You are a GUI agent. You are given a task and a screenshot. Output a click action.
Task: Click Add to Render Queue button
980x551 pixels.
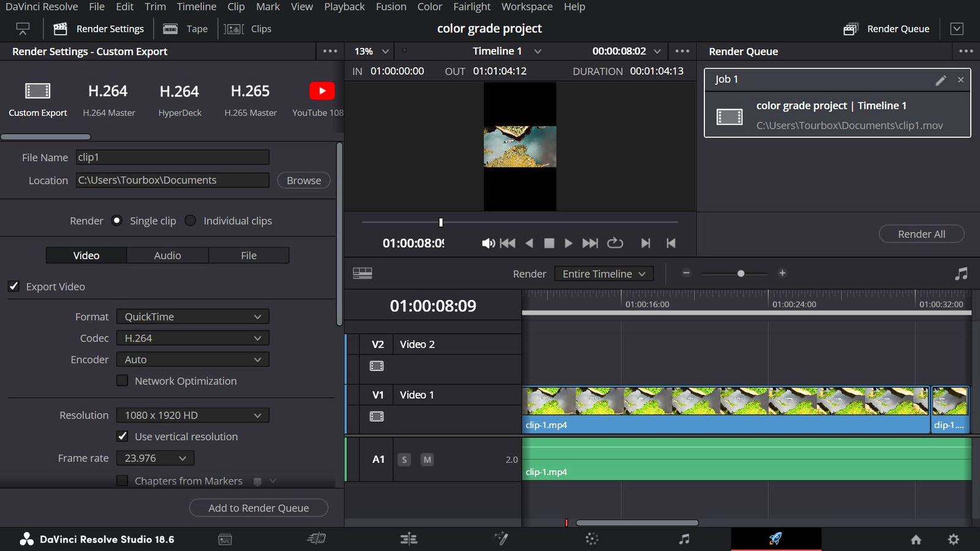(x=258, y=508)
